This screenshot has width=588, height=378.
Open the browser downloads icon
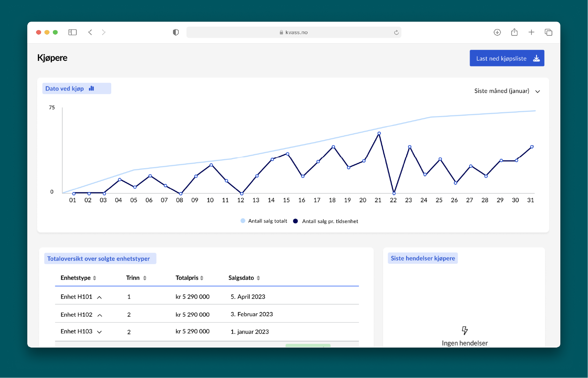point(497,32)
